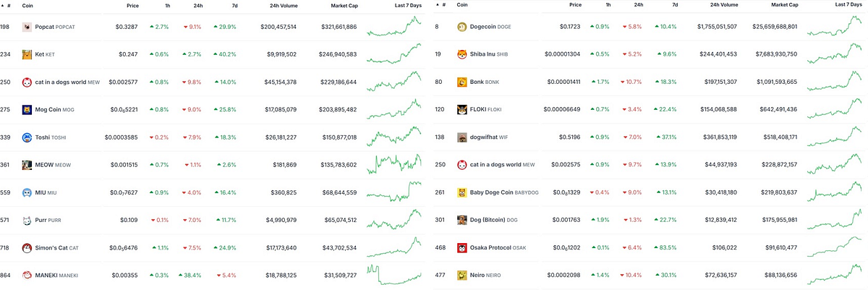Open the Simon's Cat coin link
Viewport: 868px width, 290px height.
pos(51,247)
